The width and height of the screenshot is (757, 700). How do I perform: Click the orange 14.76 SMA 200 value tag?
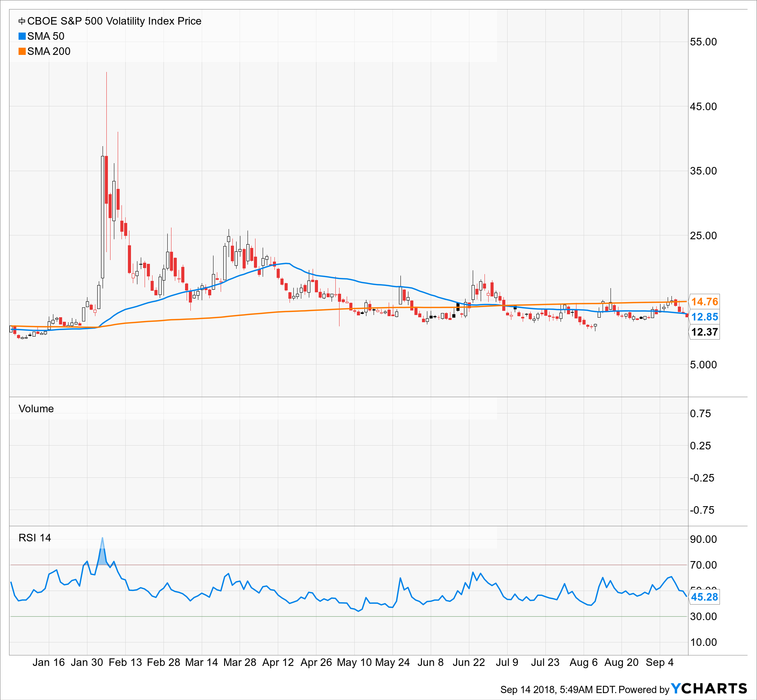click(704, 301)
